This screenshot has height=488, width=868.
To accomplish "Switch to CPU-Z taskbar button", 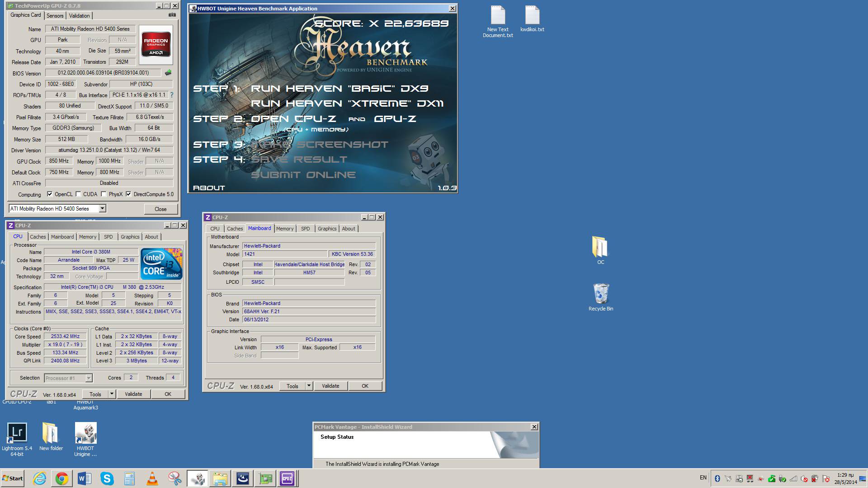I will [287, 479].
